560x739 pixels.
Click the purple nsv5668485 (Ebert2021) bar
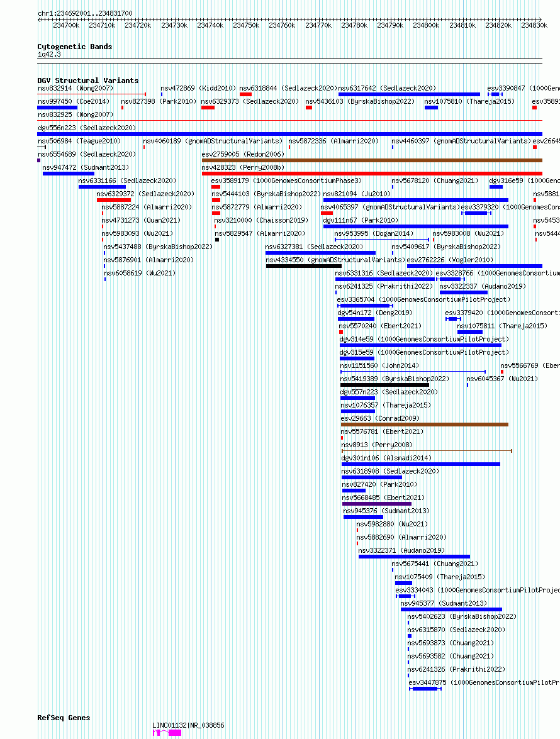[377, 504]
